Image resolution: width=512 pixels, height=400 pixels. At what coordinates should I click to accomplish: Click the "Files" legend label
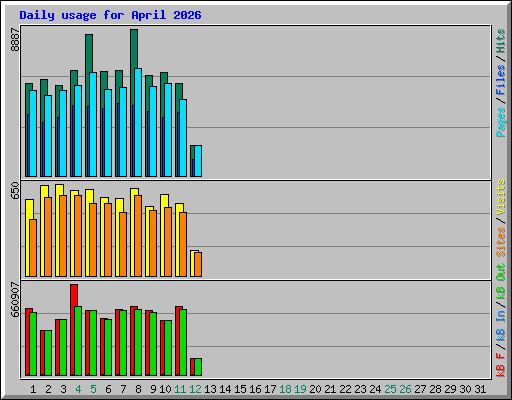point(500,80)
